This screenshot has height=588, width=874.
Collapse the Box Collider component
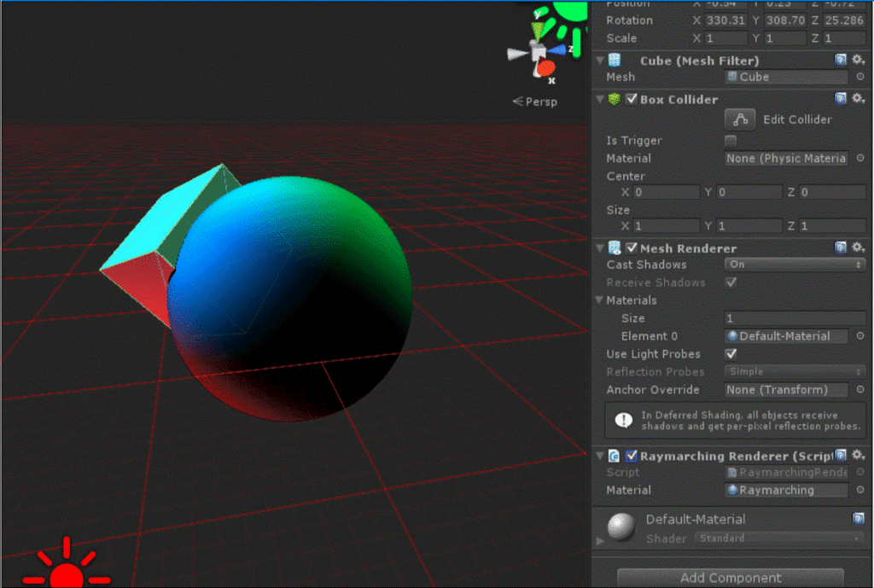tap(600, 99)
